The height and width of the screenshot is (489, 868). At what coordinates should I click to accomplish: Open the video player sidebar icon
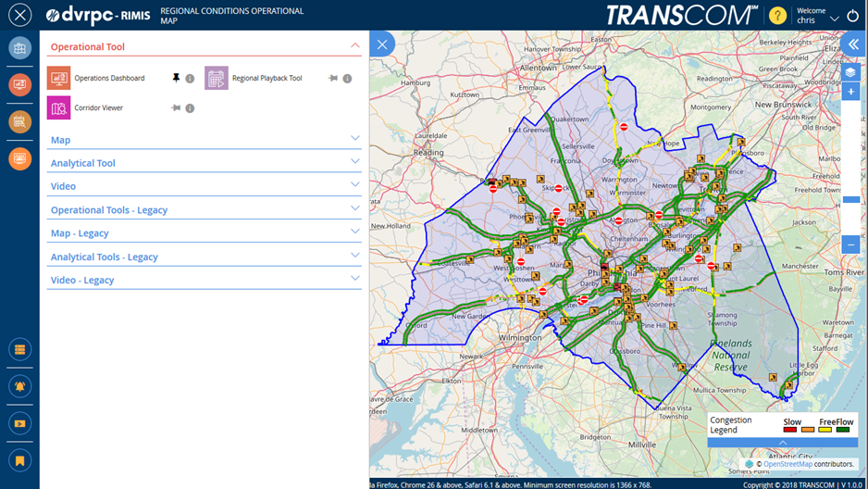[20, 423]
